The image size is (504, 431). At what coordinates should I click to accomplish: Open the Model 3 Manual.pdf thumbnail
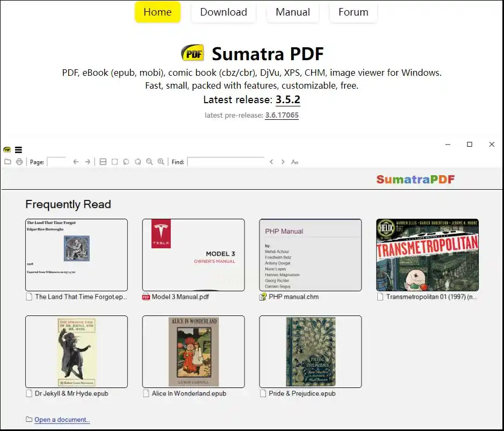pos(193,255)
